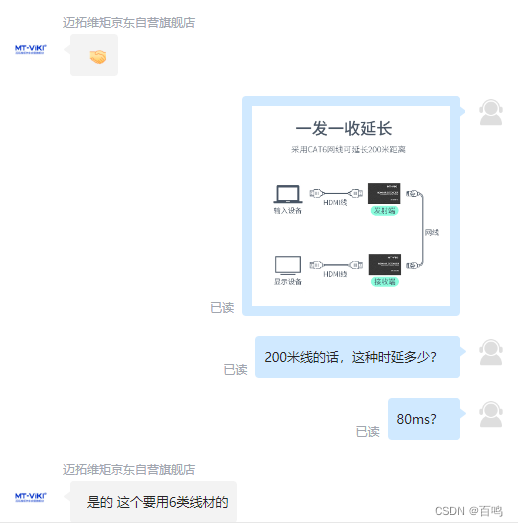Click the 接收端 green label
The height and width of the screenshot is (526, 518).
[385, 282]
